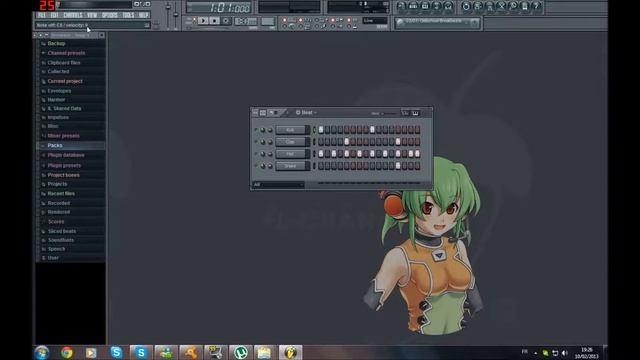
Task: Expand the Recent files folder
Action: click(61, 193)
